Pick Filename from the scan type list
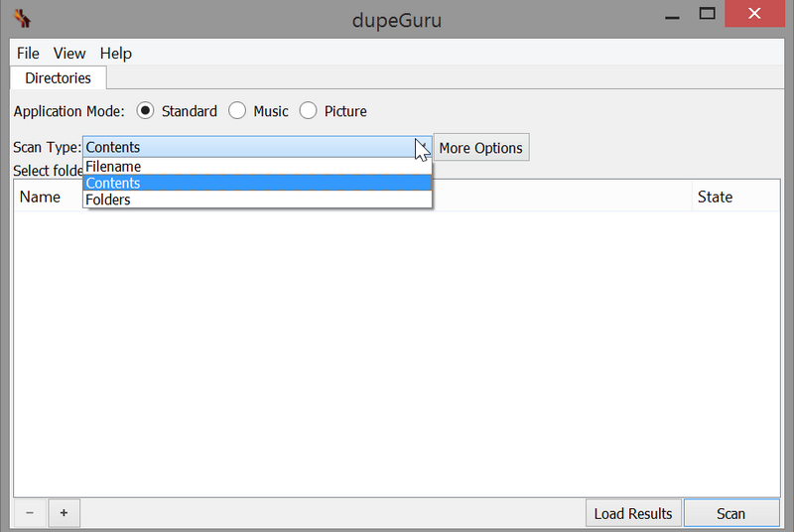The height and width of the screenshot is (532, 794). click(113, 167)
